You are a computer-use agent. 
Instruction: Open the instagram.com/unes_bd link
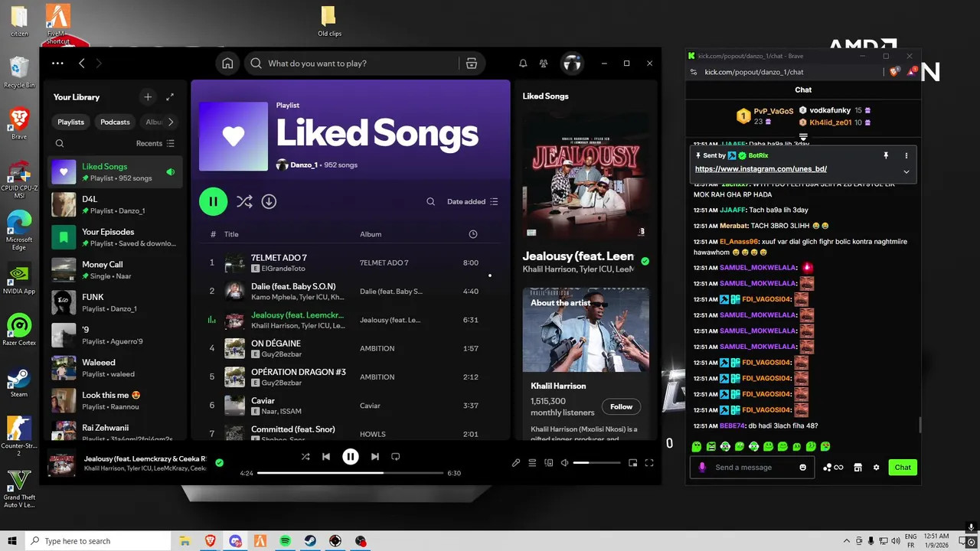coord(760,168)
